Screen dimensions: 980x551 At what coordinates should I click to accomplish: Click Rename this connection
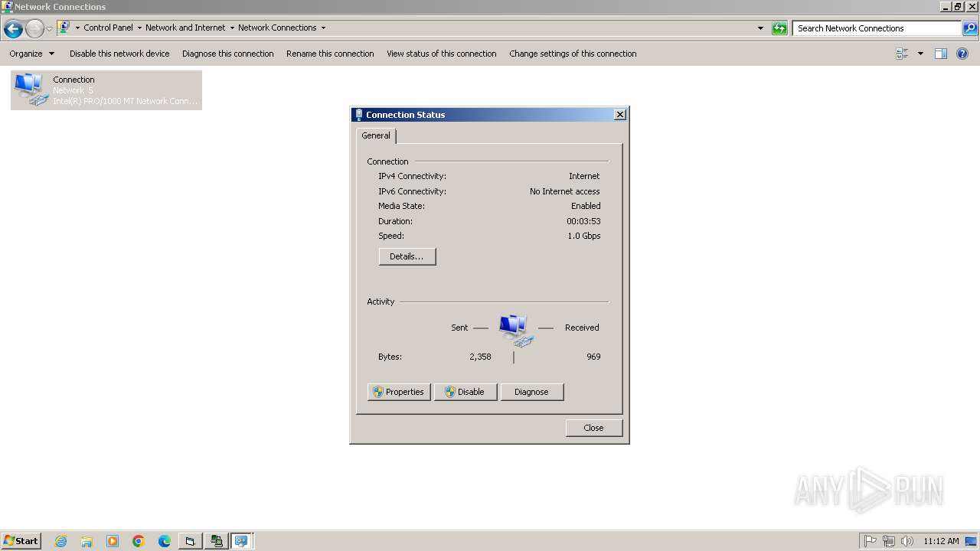click(330, 54)
